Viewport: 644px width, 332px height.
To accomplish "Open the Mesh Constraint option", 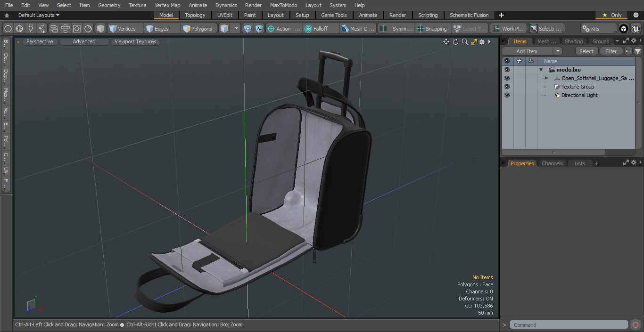I will [358, 29].
